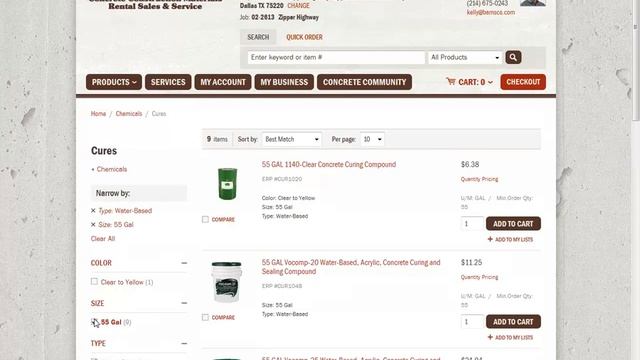Screen dimensions: 640x360
Task: Open the Chemicals category link in sidebar
Action: pos(111,169)
